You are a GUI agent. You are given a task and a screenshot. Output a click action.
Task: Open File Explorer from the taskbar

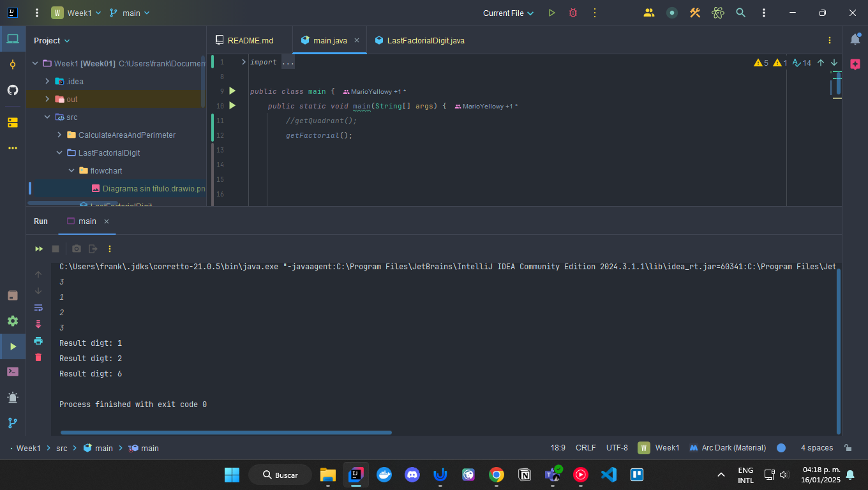[327, 475]
